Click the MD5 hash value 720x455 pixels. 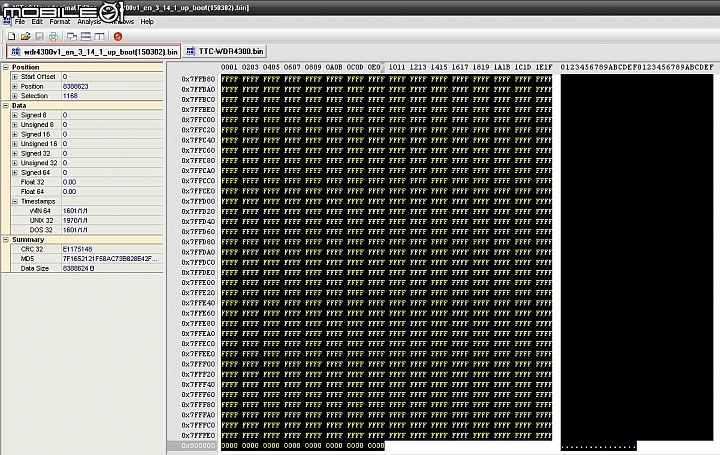click(x=110, y=259)
